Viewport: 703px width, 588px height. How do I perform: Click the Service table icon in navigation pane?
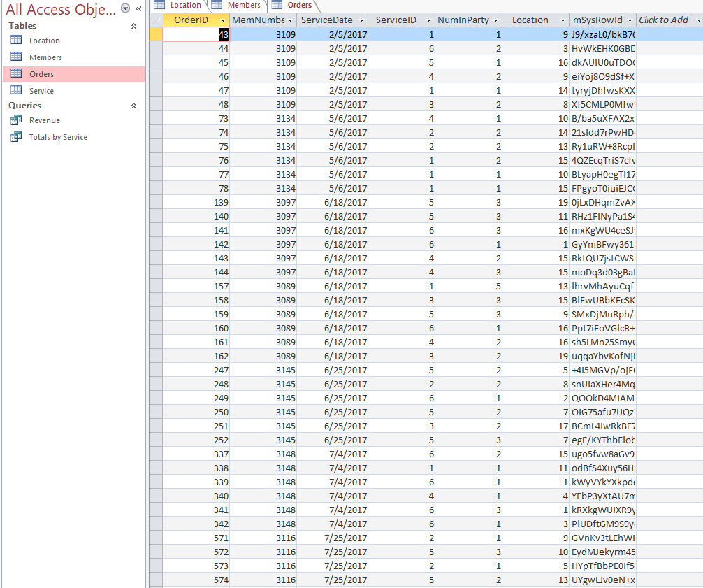point(15,90)
